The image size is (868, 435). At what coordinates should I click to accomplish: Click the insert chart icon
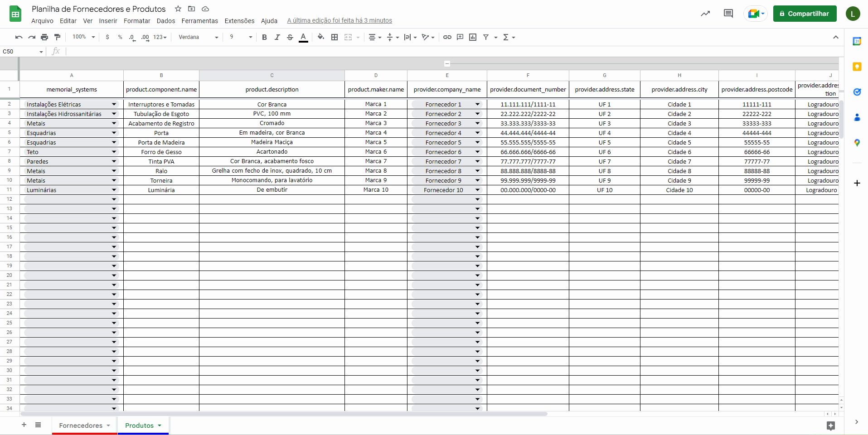(473, 37)
